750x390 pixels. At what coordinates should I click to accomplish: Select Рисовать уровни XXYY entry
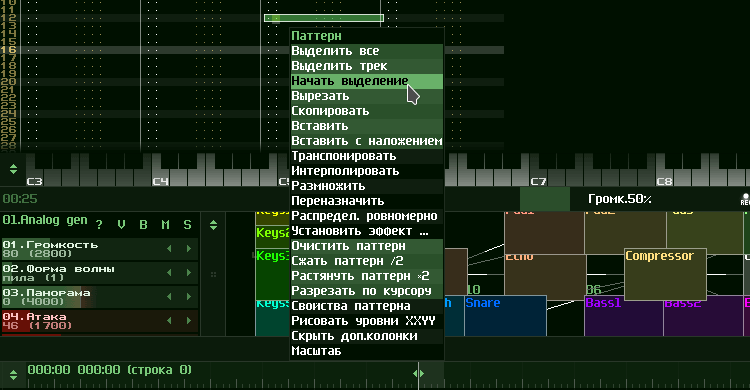367,321
